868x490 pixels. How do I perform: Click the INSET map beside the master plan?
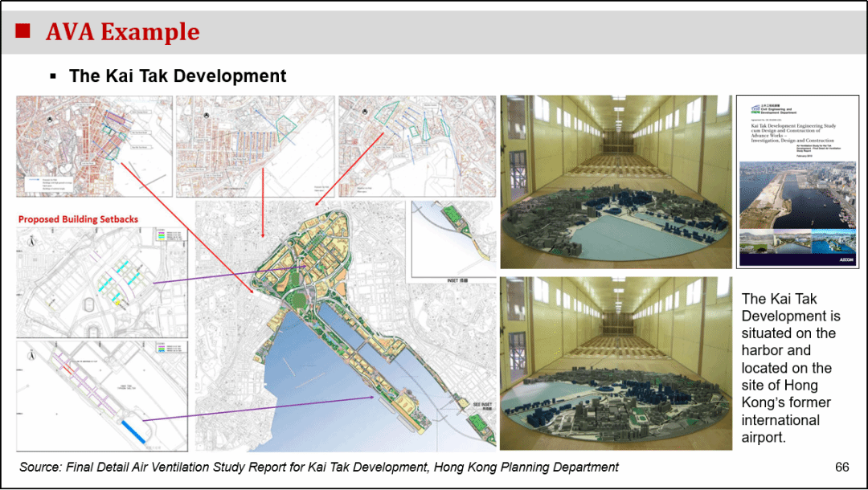[452, 239]
